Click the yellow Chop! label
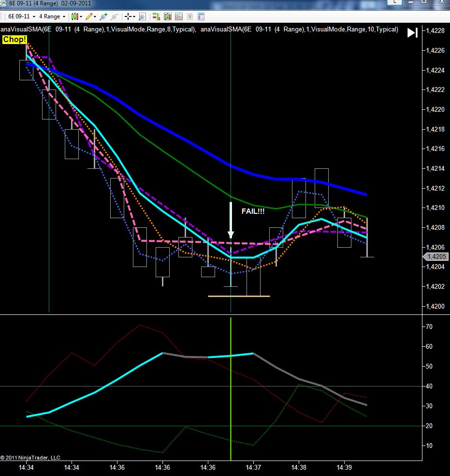This screenshot has height=476, width=450. pyautogui.click(x=14, y=40)
